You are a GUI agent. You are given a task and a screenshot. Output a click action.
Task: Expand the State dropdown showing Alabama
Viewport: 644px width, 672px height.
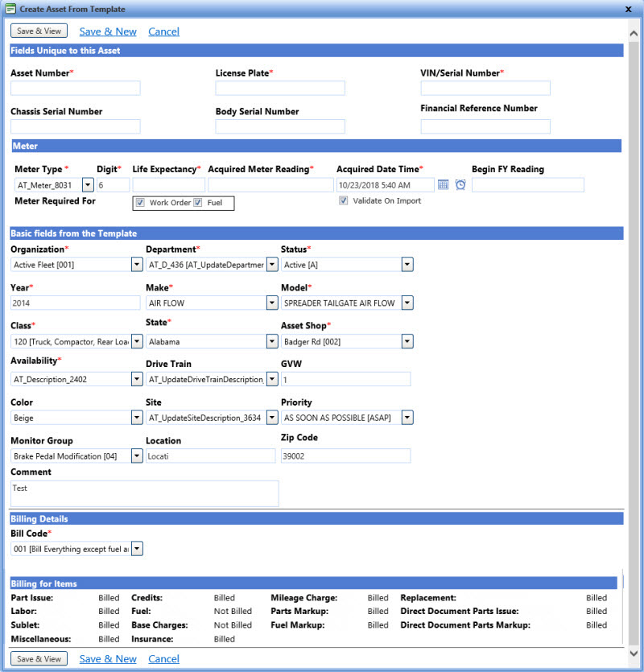coord(272,341)
